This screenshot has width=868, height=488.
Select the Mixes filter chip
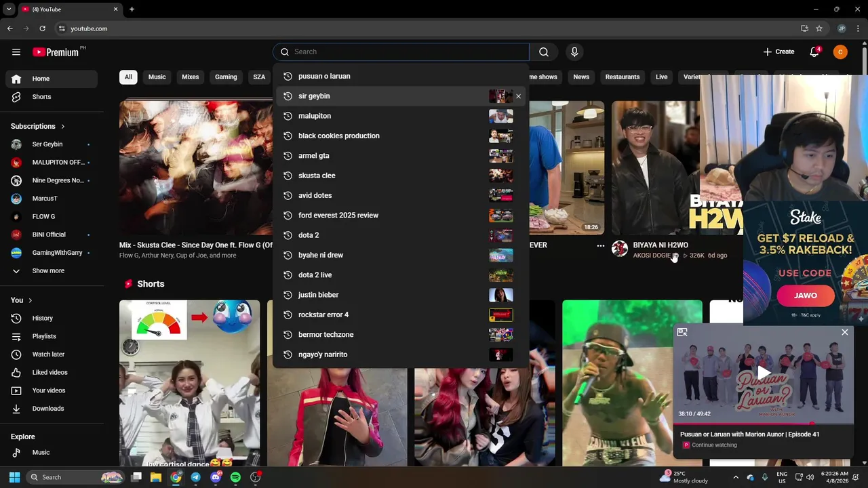tap(191, 77)
